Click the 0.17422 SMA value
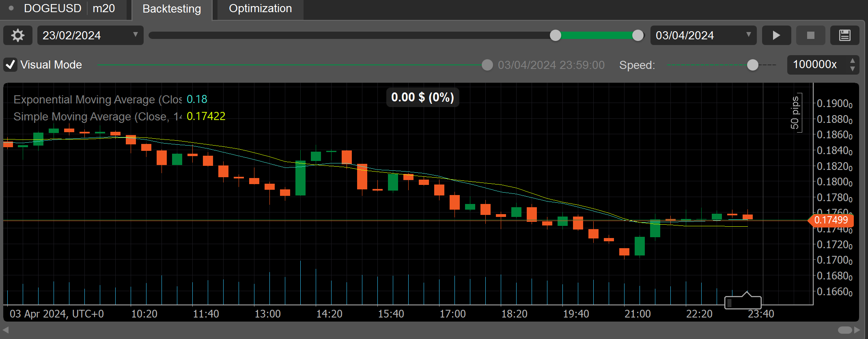The image size is (868, 339). click(x=206, y=117)
